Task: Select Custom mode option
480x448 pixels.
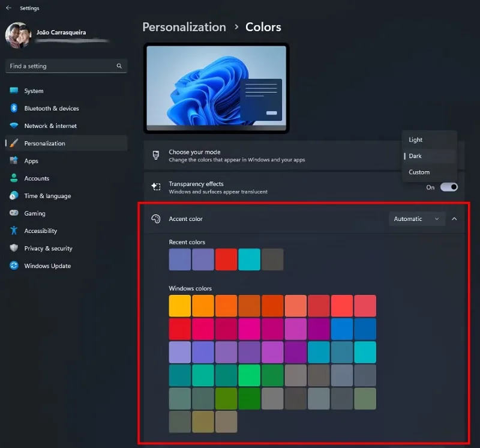Action: click(x=428, y=172)
